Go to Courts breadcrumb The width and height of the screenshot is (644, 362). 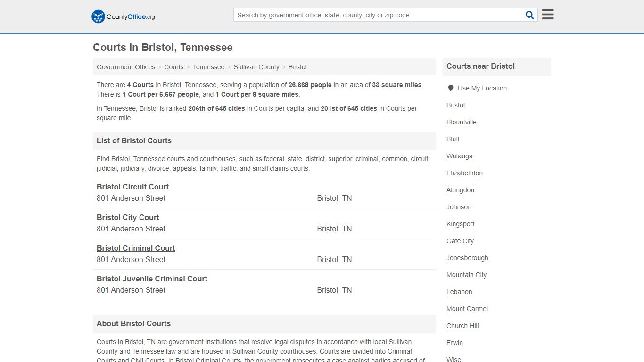click(174, 67)
